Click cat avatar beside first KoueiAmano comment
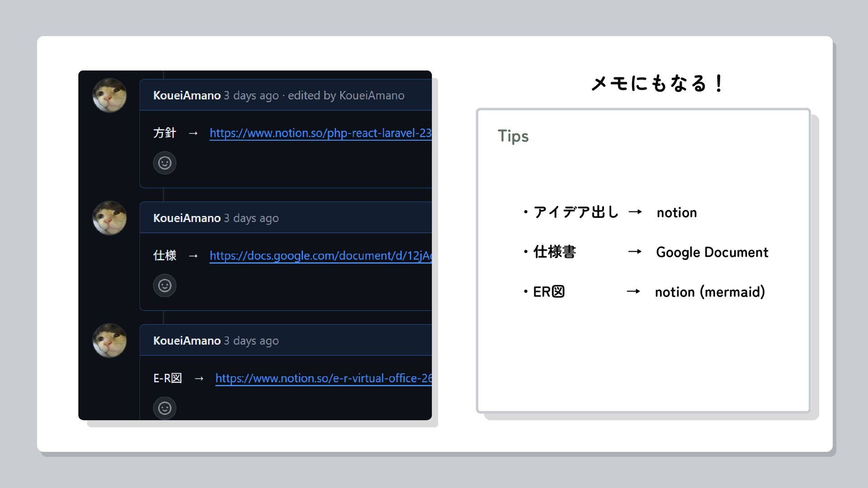 click(x=109, y=95)
